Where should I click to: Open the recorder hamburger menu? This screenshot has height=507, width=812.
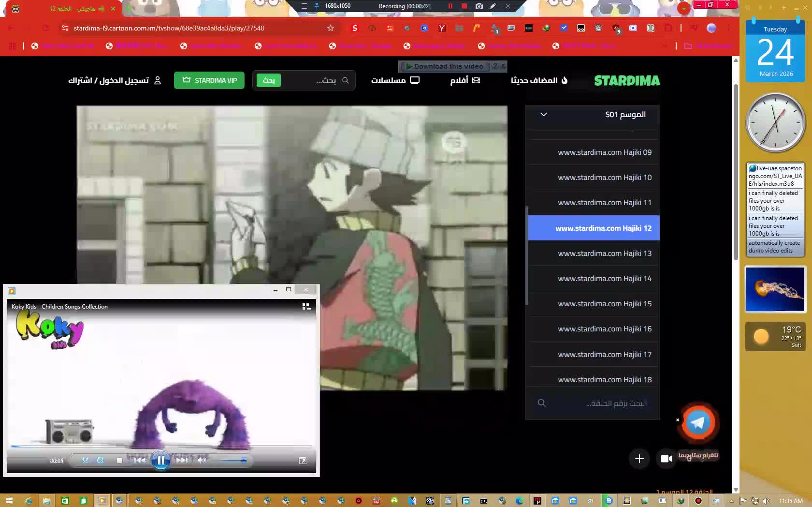coord(304,6)
